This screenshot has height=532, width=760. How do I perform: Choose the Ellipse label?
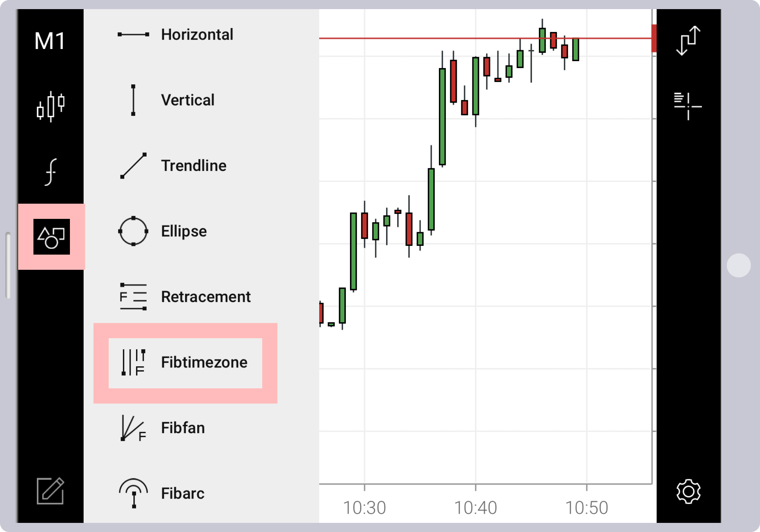coord(184,231)
